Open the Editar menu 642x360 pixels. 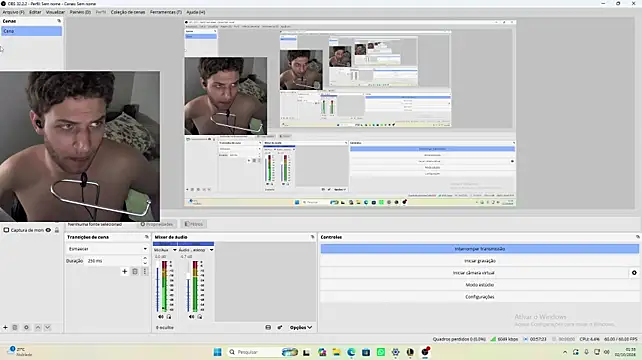[x=35, y=12]
